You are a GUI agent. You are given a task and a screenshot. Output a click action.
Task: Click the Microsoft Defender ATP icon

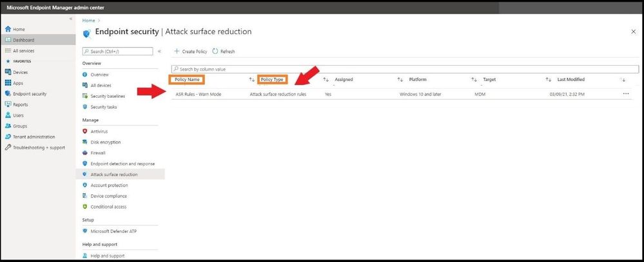pos(85,231)
